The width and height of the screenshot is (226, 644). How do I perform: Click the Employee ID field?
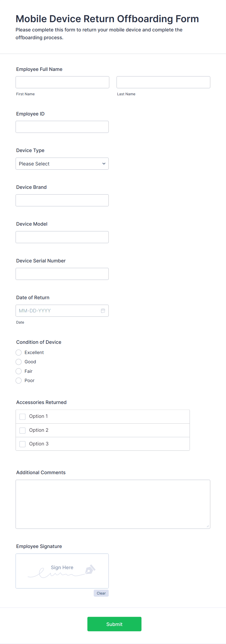click(x=62, y=127)
